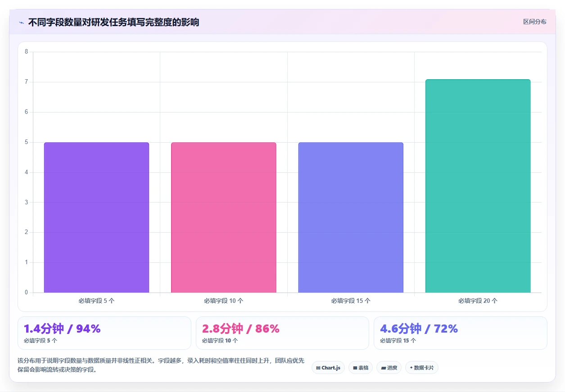Open the 1.4分钟 / 94% data card
The height and width of the screenshot is (392, 565).
[x=104, y=333]
